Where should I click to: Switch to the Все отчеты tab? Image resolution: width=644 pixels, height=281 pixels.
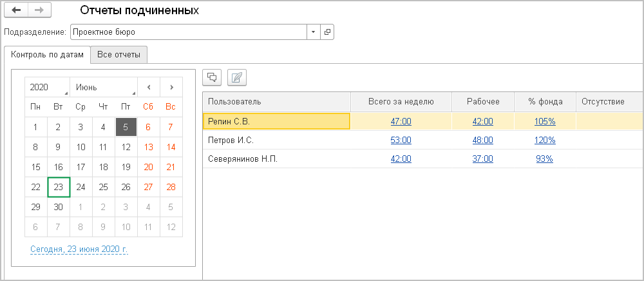[x=118, y=55]
